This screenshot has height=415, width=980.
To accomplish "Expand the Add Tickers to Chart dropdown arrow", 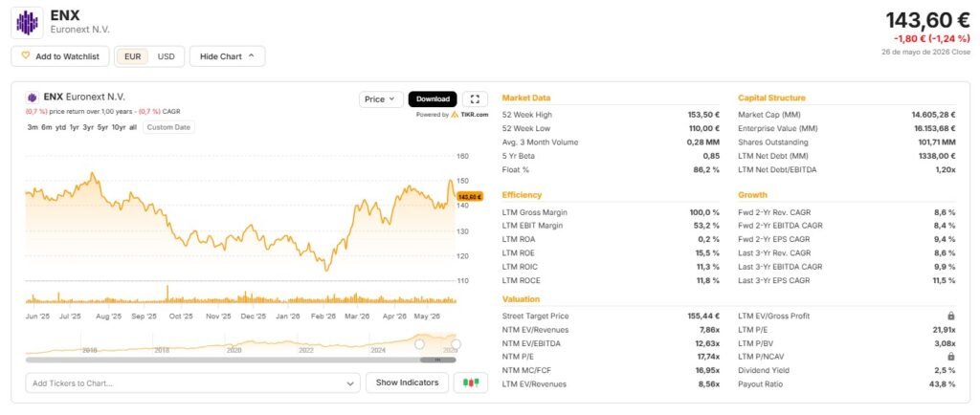I will click(349, 383).
